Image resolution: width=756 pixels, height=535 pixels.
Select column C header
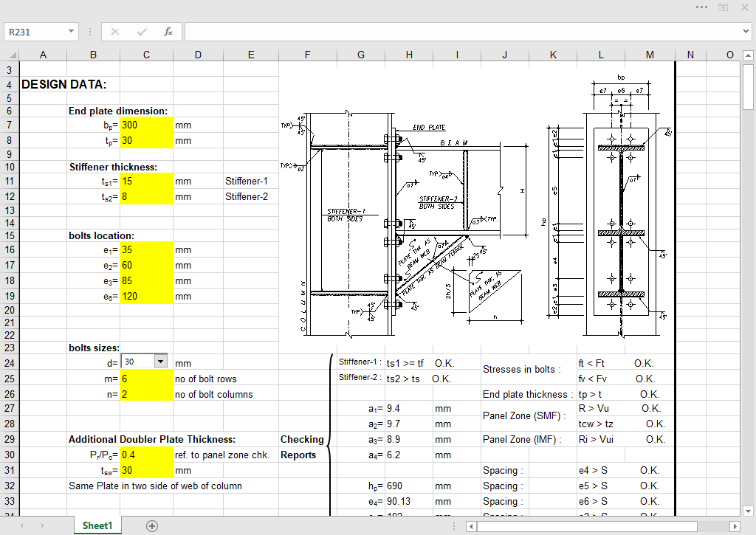pos(146,55)
